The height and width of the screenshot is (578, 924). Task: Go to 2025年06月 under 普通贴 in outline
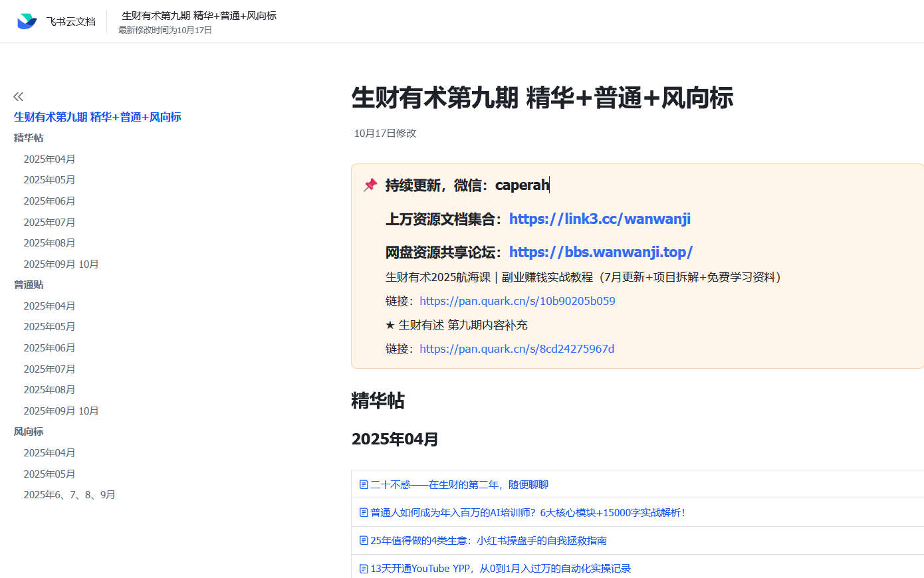pyautogui.click(x=49, y=347)
